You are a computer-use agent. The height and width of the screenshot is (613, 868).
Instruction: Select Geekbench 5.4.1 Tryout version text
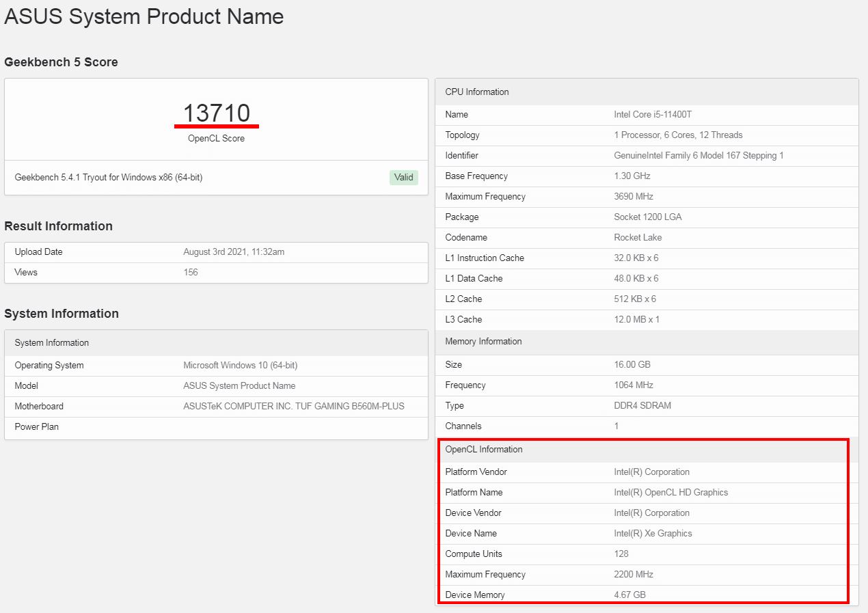tap(109, 177)
